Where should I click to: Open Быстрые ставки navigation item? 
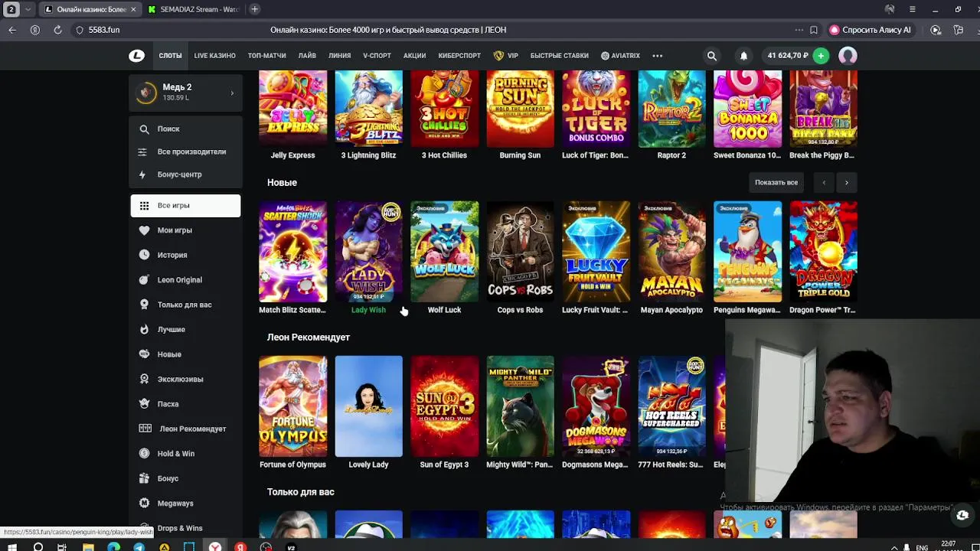point(559,56)
